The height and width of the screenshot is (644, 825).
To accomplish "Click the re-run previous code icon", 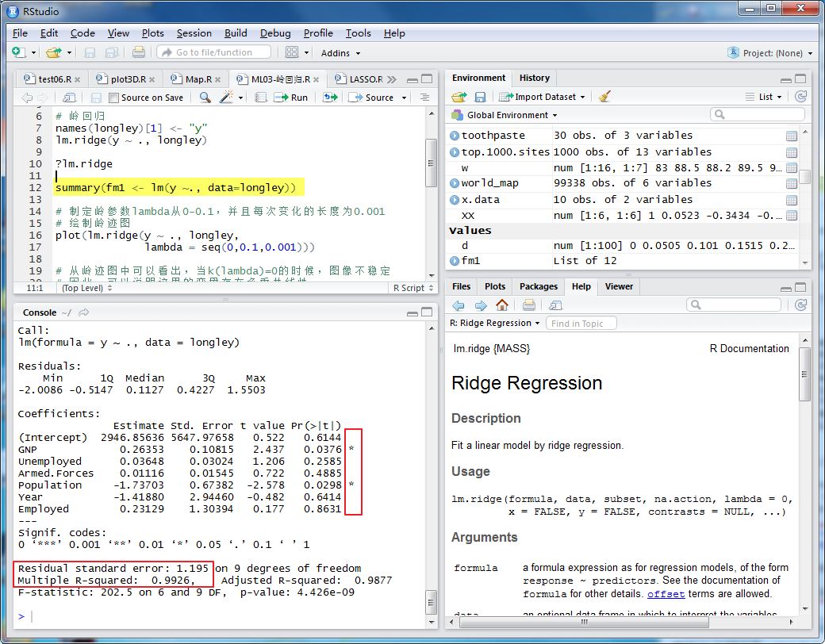I will 329,98.
